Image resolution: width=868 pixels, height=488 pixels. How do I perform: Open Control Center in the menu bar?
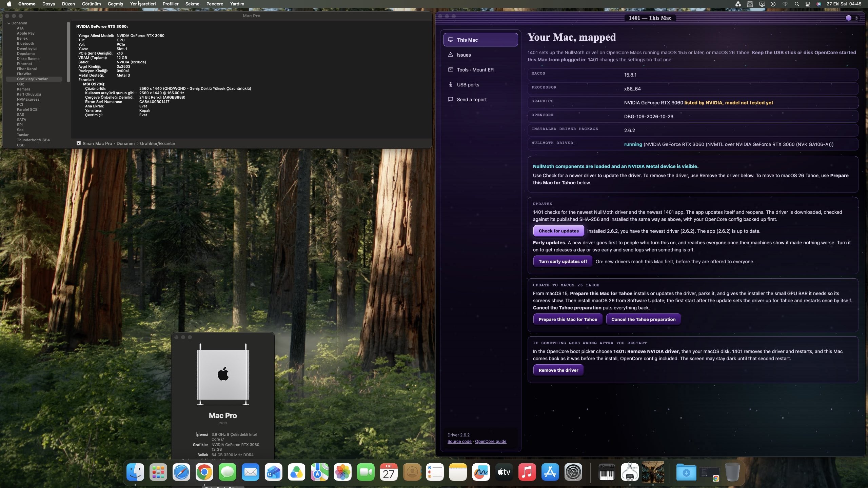coord(808,4)
